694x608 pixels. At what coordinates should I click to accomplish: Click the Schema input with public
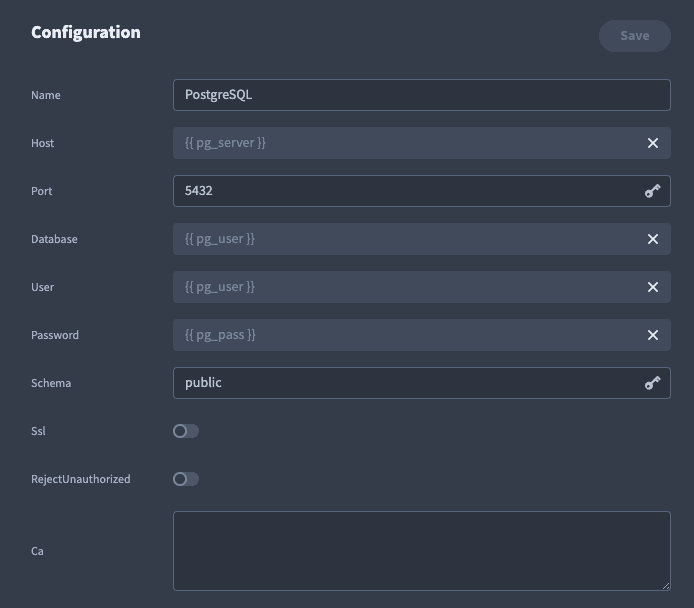[x=407, y=383]
